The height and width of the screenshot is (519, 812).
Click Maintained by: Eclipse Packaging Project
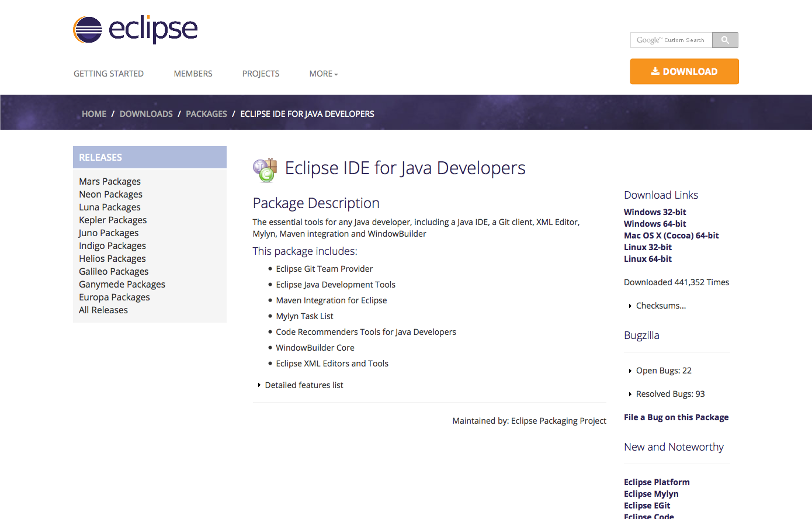click(x=529, y=421)
